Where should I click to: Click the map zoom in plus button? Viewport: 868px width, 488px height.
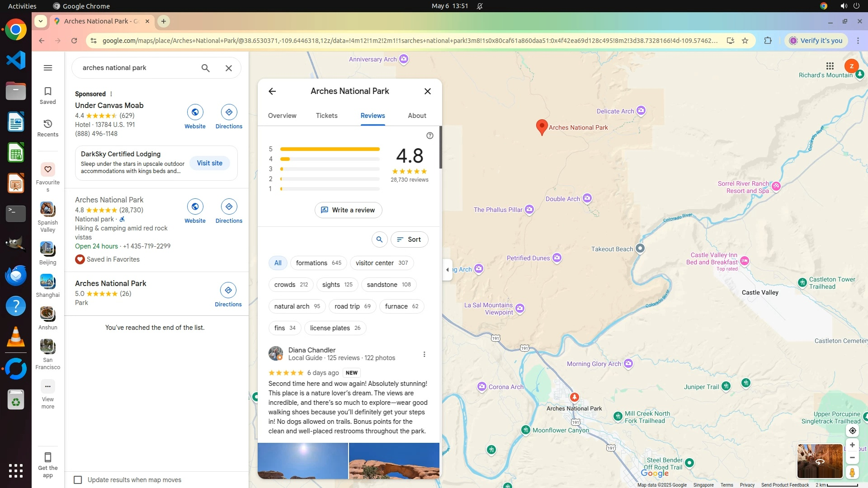click(852, 445)
